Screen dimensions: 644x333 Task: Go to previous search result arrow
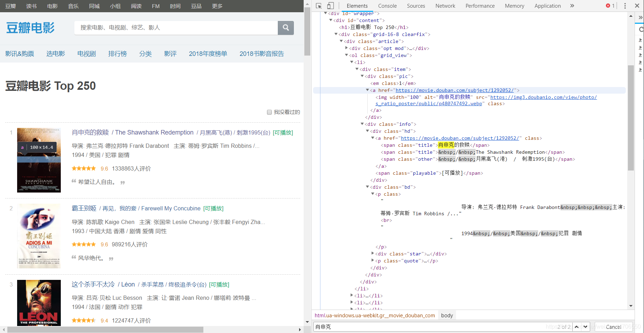click(577, 327)
